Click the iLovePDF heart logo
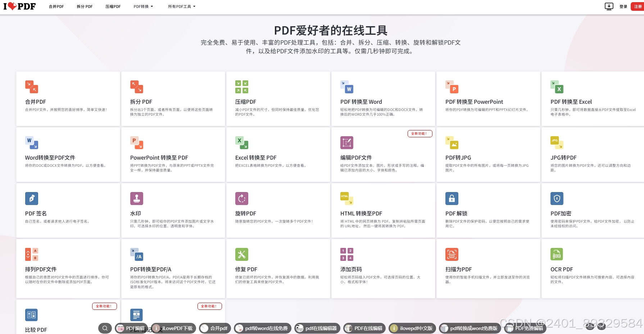The image size is (644, 334). [19, 6]
